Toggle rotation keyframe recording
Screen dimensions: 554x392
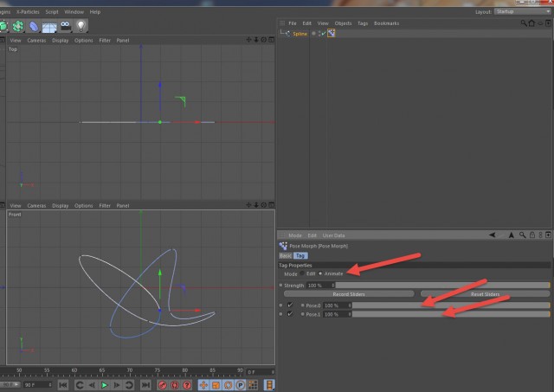point(229,385)
